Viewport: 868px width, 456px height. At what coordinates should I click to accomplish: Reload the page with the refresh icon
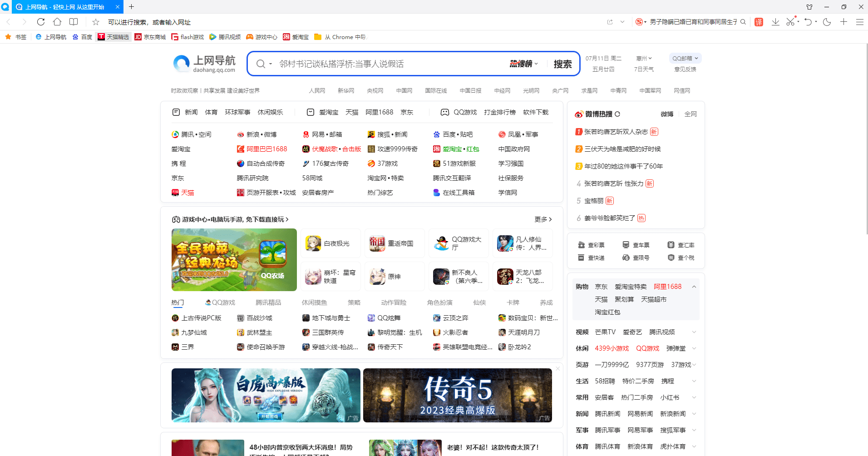[40, 22]
